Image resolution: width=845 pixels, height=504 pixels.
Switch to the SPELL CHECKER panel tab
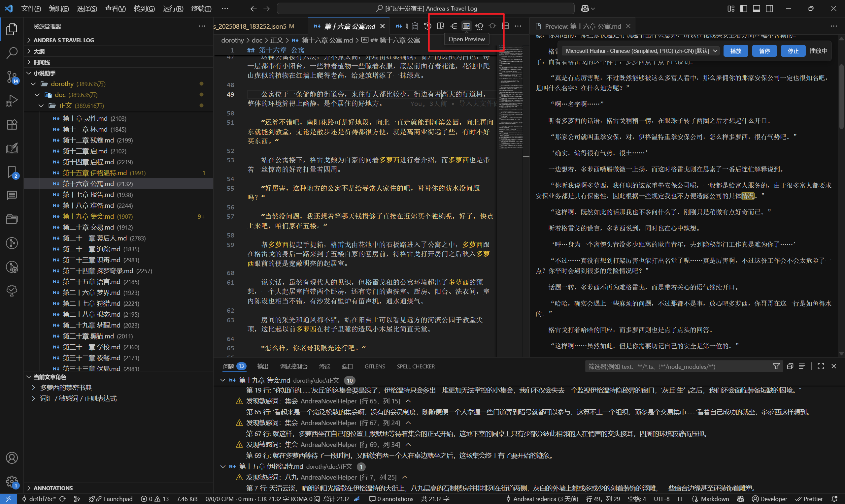(416, 366)
